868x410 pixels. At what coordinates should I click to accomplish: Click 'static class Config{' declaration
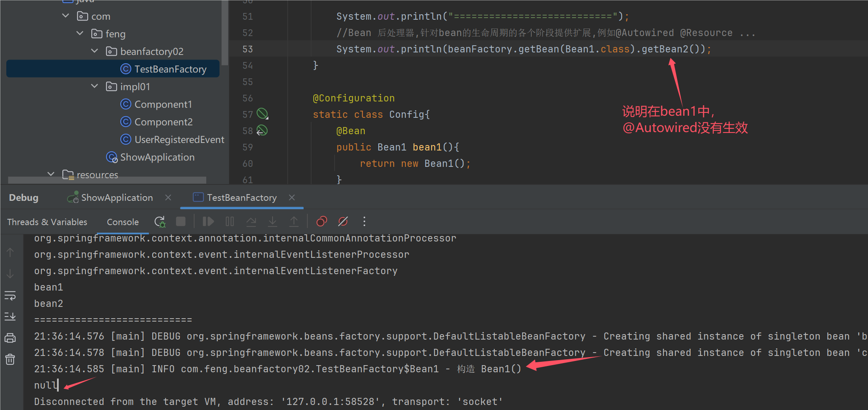[x=371, y=114]
